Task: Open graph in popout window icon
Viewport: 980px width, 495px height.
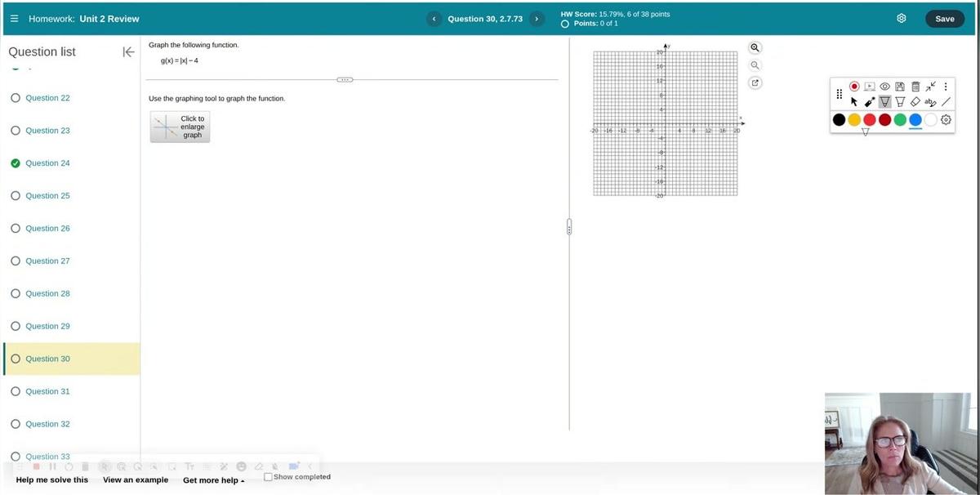Action: (x=755, y=82)
